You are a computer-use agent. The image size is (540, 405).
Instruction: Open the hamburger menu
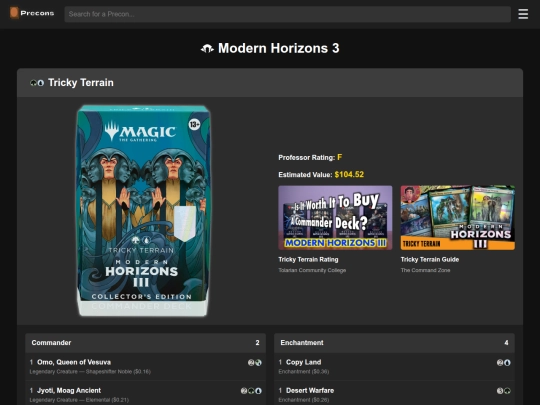[x=523, y=14]
